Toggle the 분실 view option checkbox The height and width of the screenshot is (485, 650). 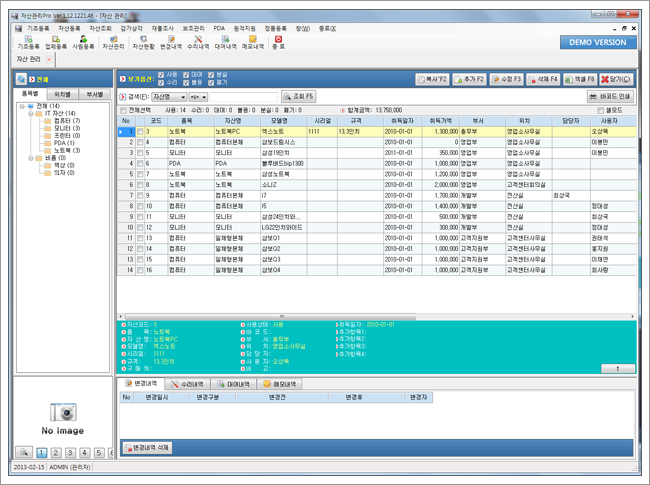click(211, 75)
